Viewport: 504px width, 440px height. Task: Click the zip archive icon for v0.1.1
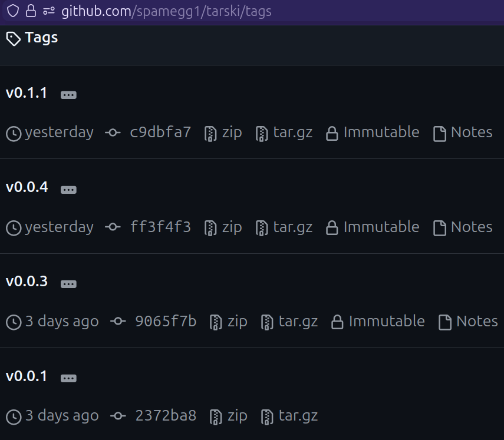click(x=210, y=133)
